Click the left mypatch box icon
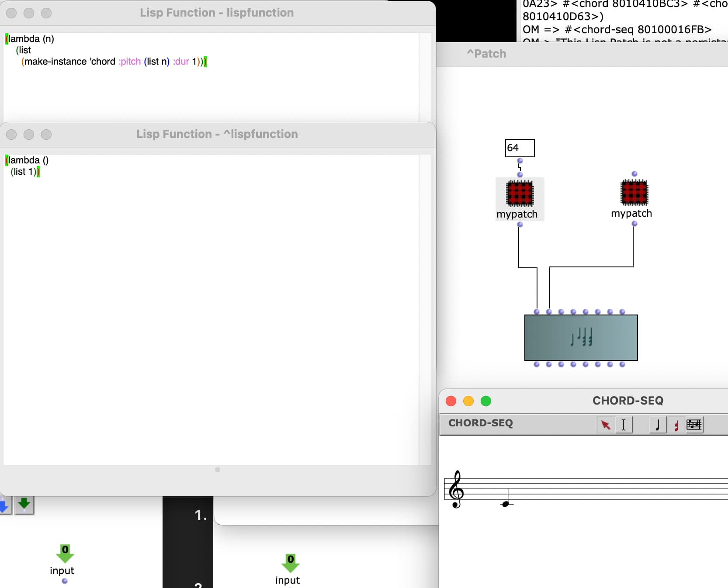The width and height of the screenshot is (728, 588). pyautogui.click(x=520, y=193)
